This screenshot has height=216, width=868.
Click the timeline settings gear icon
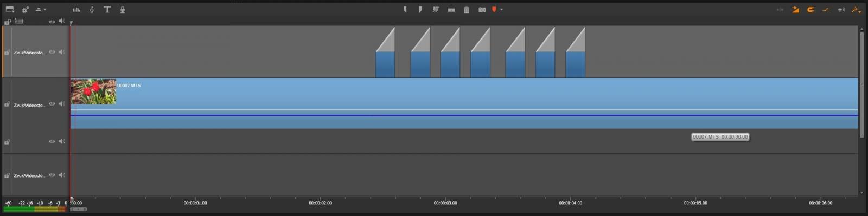tap(25, 10)
